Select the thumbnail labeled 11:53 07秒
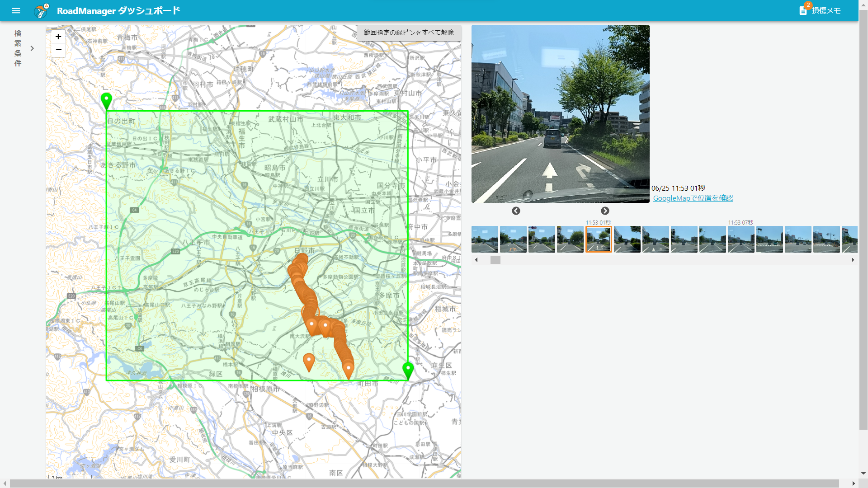This screenshot has width=868, height=488. point(741,239)
